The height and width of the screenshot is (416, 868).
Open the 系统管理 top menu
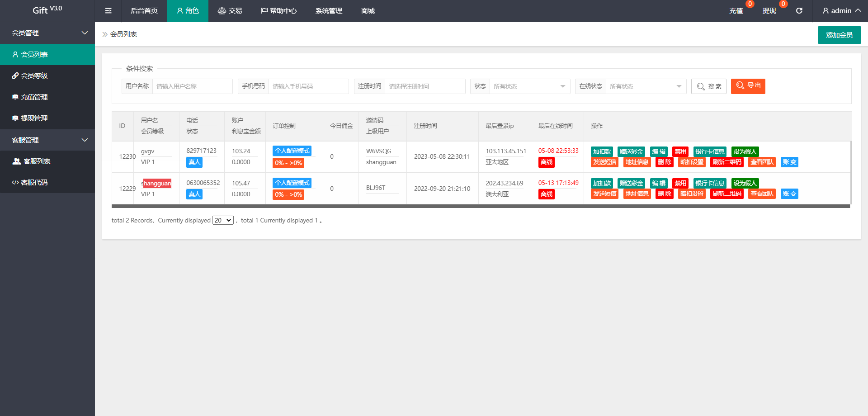329,11
